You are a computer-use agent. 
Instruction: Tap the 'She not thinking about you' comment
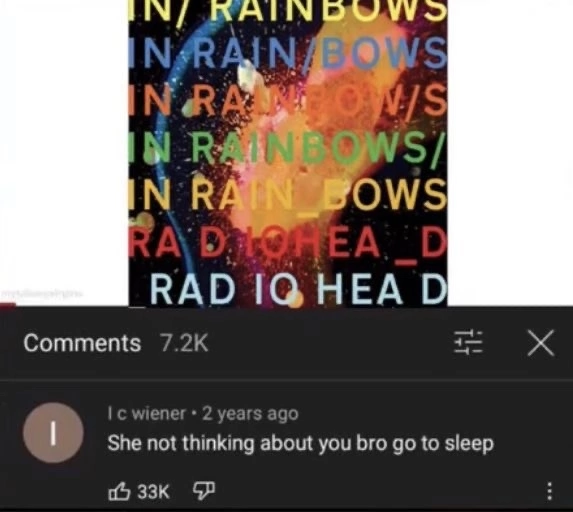click(x=300, y=444)
